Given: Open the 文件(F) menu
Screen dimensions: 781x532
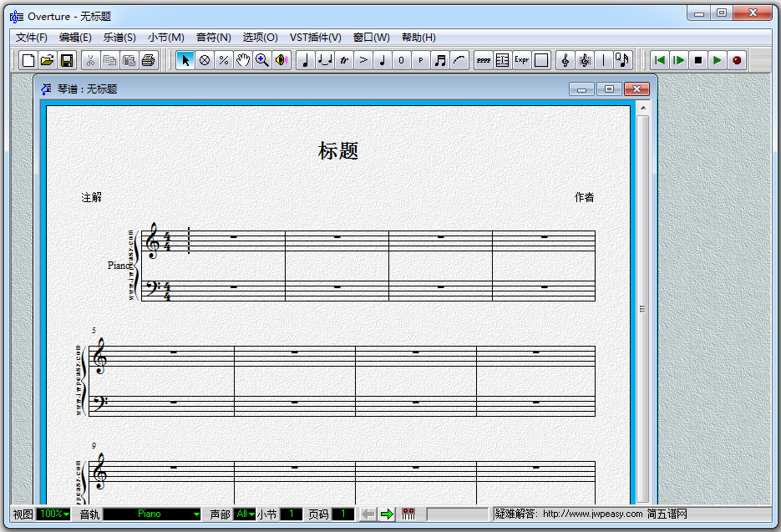Looking at the screenshot, I should (32, 38).
